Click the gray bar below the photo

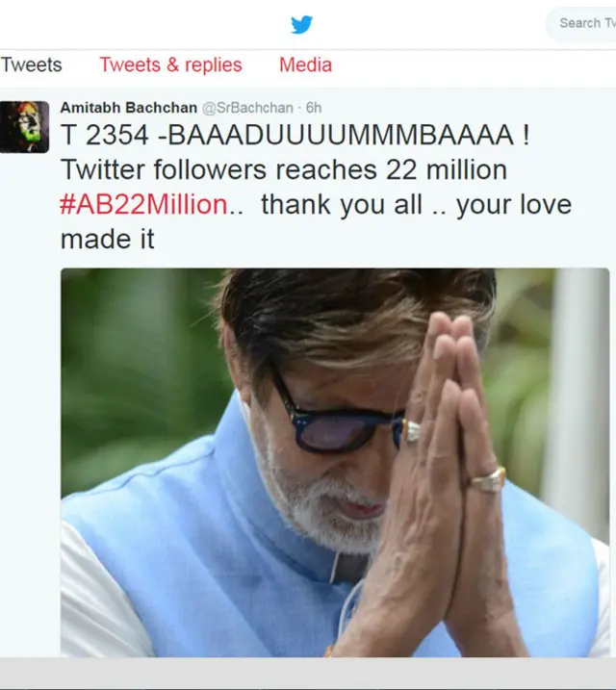(x=308, y=674)
